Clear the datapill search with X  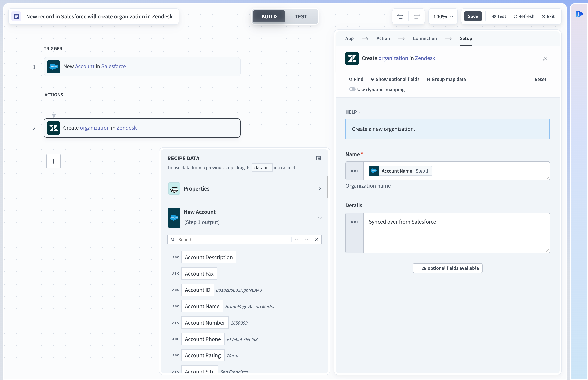tap(316, 239)
